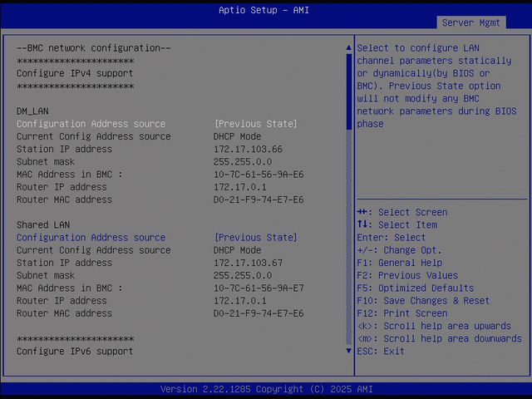Click DM_LAN Current Config Address source label
This screenshot has width=532, height=399.
coord(94,136)
